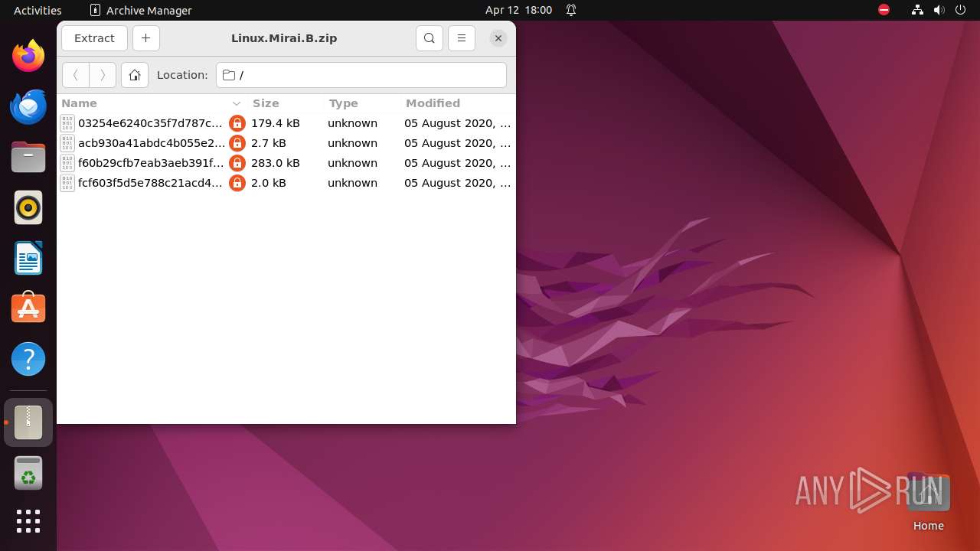Click the 2.7 kB size cell
980x551 pixels.
click(x=269, y=143)
